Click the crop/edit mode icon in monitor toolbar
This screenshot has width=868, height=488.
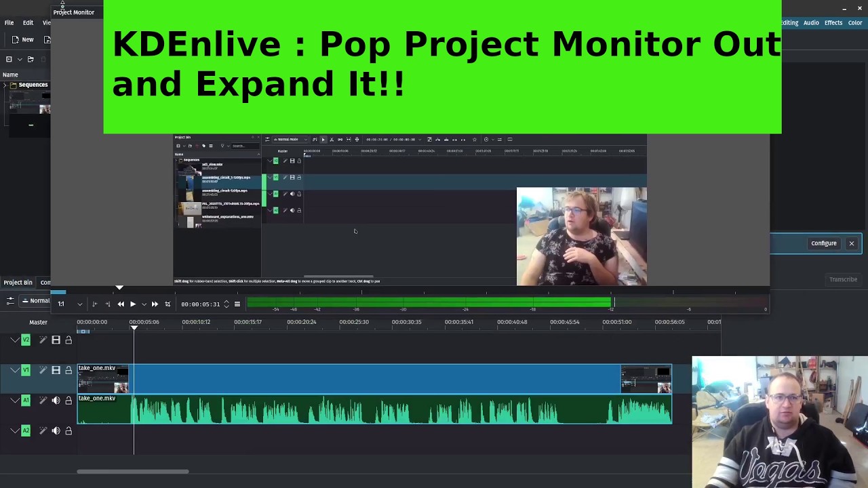coord(167,304)
